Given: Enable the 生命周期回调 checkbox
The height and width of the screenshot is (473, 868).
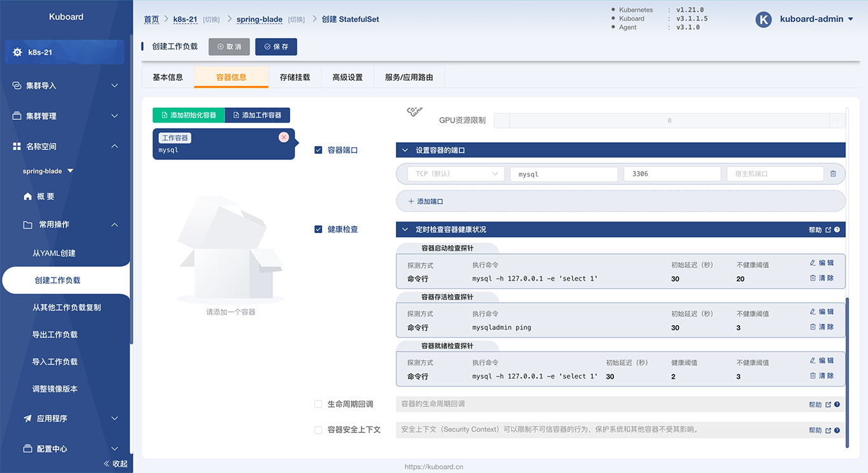Looking at the screenshot, I should point(318,404).
